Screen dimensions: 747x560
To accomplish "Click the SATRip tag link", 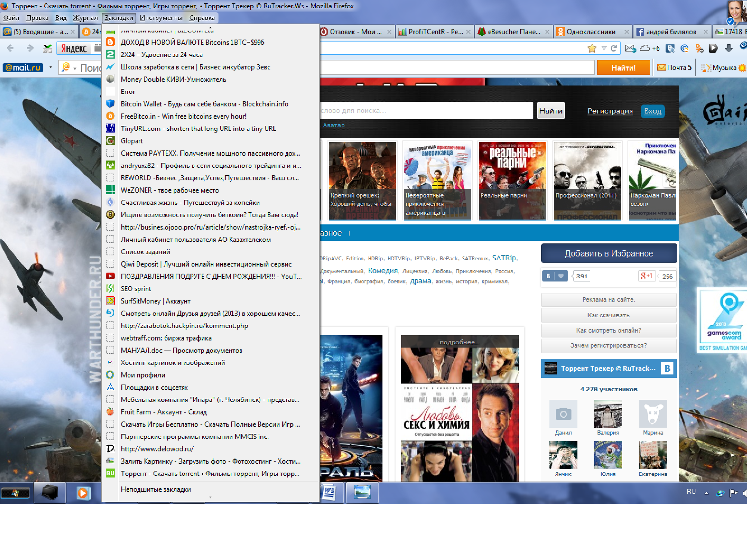I will (x=504, y=258).
